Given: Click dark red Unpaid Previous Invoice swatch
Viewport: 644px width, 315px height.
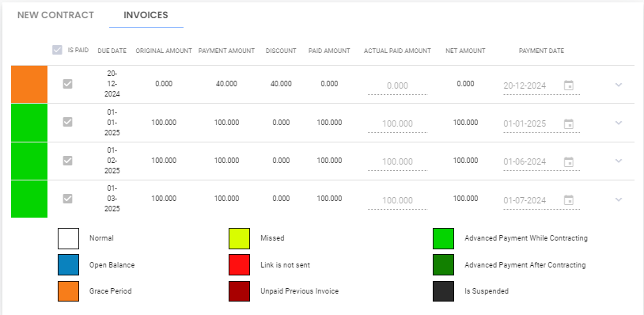Looking at the screenshot, I should (x=240, y=291).
